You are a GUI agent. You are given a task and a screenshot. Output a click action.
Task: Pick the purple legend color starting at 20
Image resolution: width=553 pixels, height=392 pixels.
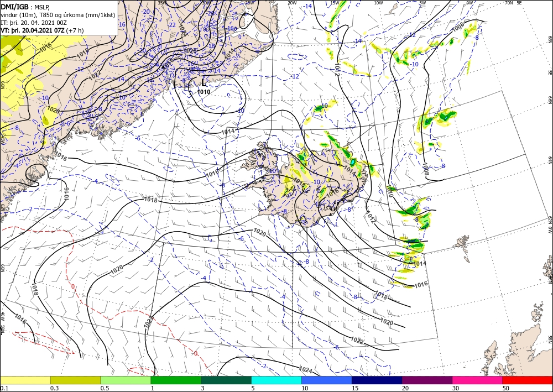[427, 380]
